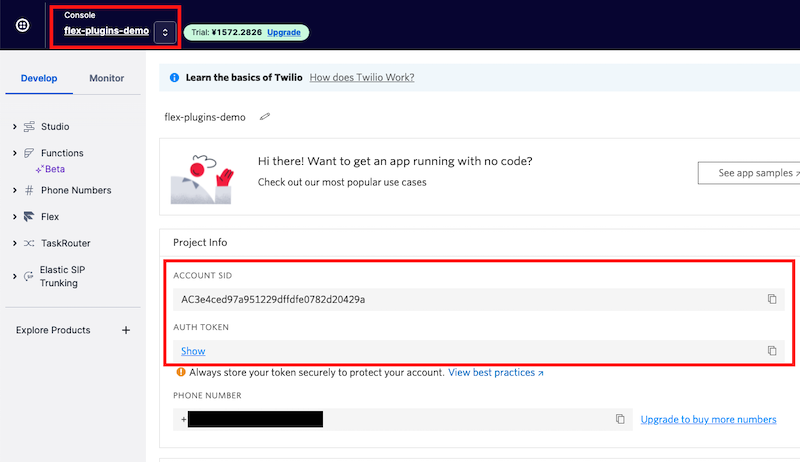Viewport: 800px width, 462px height.
Task: Copy the phone number with copy icon
Action: (620, 419)
